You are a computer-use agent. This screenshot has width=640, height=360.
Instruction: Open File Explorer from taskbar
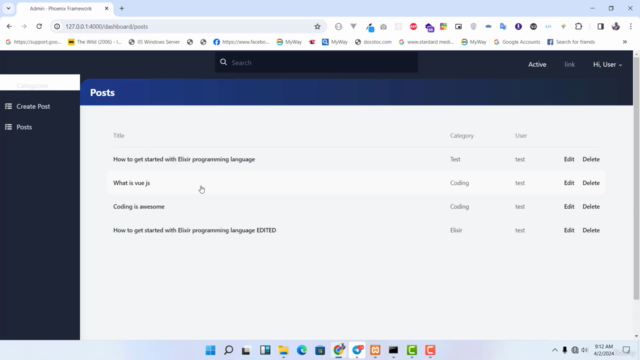tap(283, 350)
